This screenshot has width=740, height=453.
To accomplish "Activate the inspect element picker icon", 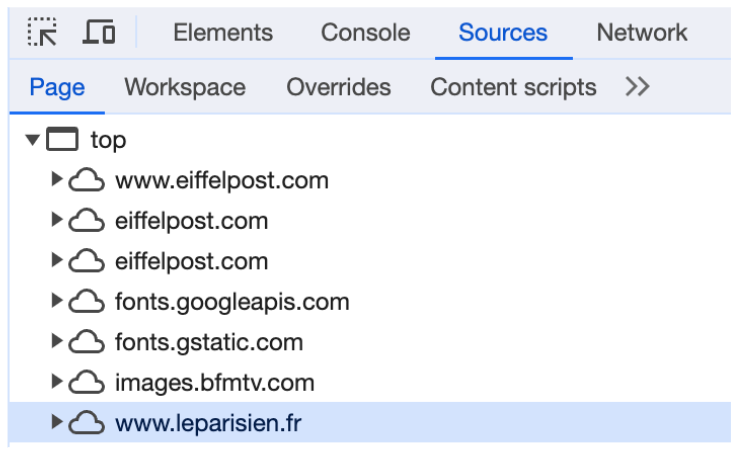I will [x=43, y=33].
